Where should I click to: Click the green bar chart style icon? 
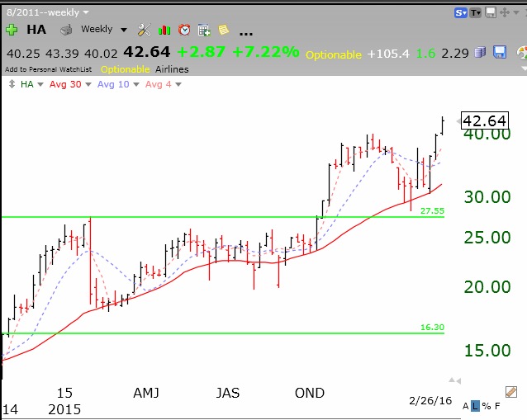(164, 31)
